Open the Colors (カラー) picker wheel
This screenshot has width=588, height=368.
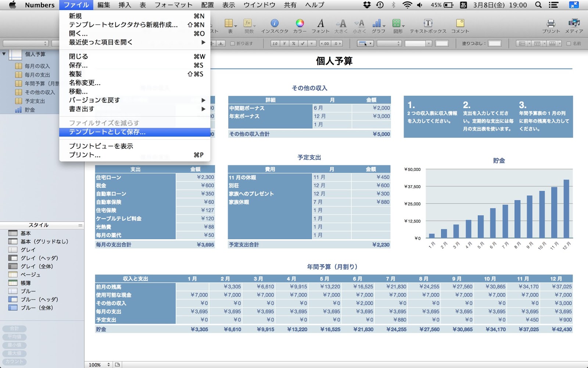(300, 23)
